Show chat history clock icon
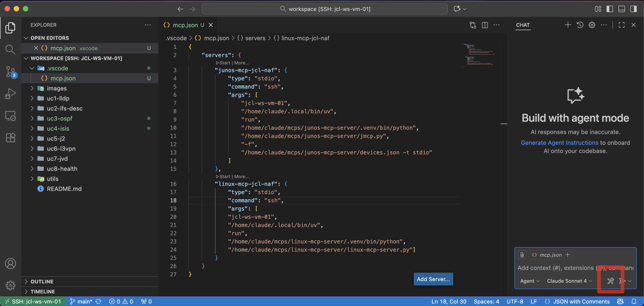Viewport: 644px width, 306px height. pos(580,25)
